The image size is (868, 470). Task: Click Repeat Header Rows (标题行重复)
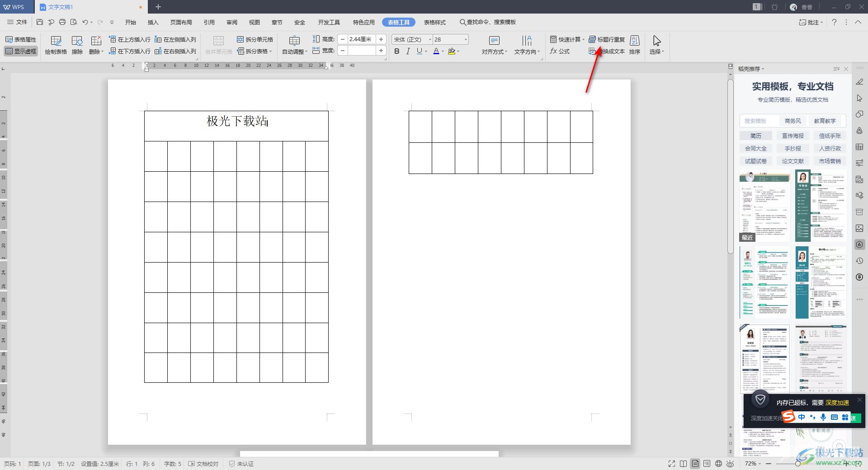click(x=607, y=39)
